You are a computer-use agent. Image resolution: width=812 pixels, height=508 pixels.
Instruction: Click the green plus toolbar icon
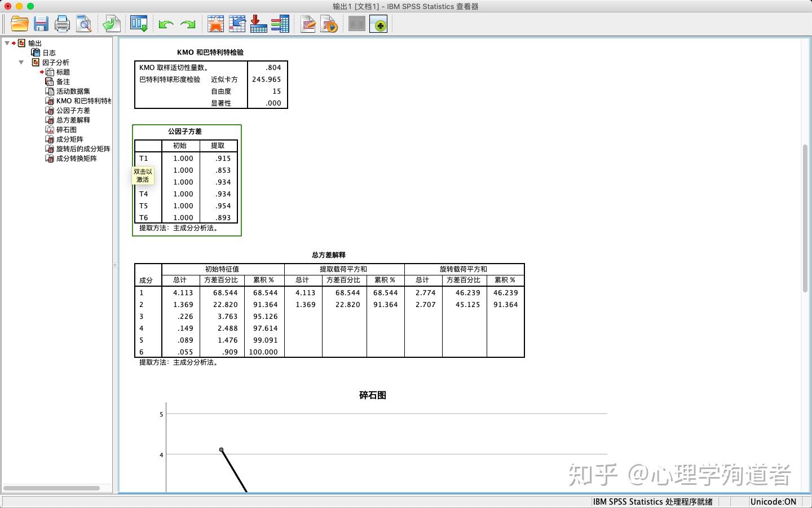378,24
